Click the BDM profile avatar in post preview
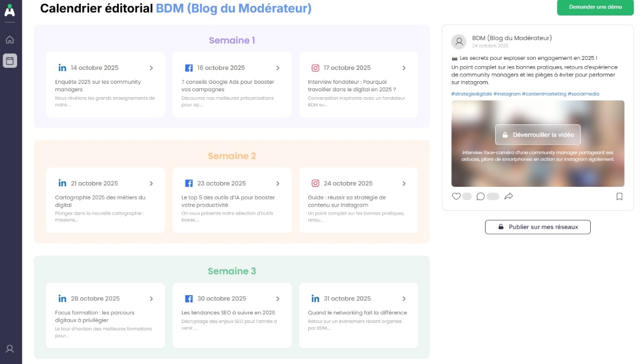The height and width of the screenshot is (364, 641). click(459, 42)
